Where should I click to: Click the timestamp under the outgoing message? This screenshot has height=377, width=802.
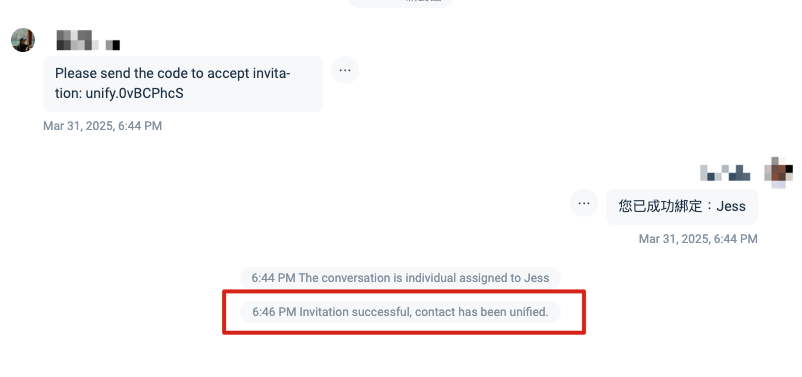tap(698, 239)
